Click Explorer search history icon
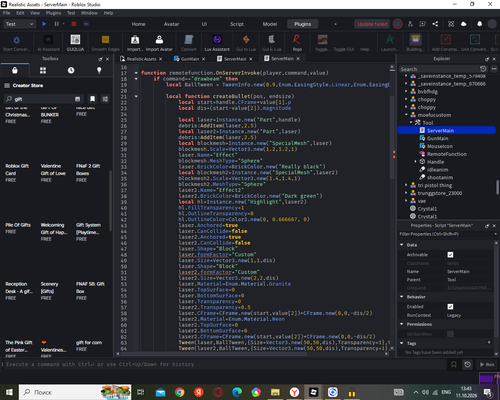This screenshot has height=400, width=500. click(x=483, y=69)
